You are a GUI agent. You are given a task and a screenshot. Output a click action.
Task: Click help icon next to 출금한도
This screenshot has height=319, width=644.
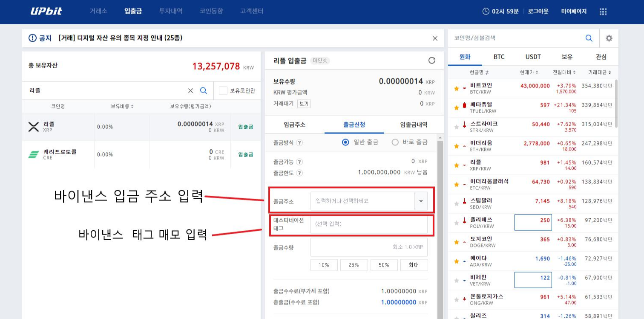coord(299,173)
